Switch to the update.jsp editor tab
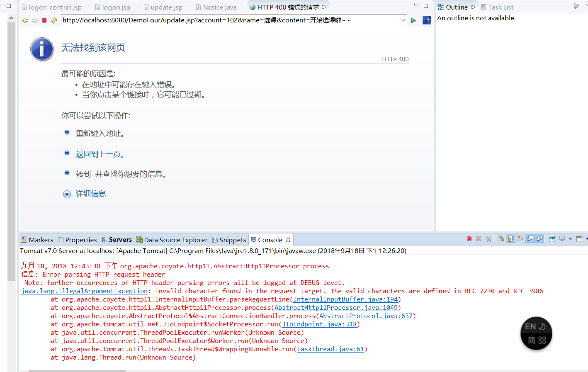Viewport: 588px width, 372px height. (x=163, y=7)
